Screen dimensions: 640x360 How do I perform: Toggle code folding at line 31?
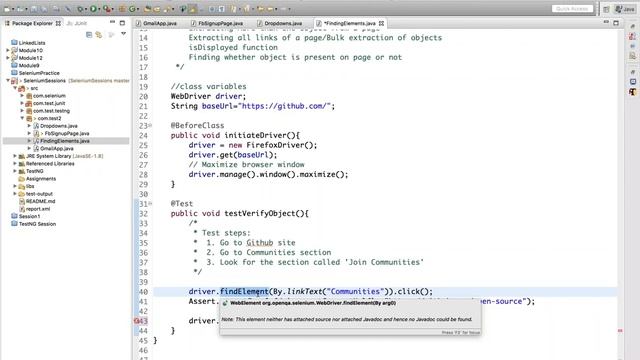point(150,203)
